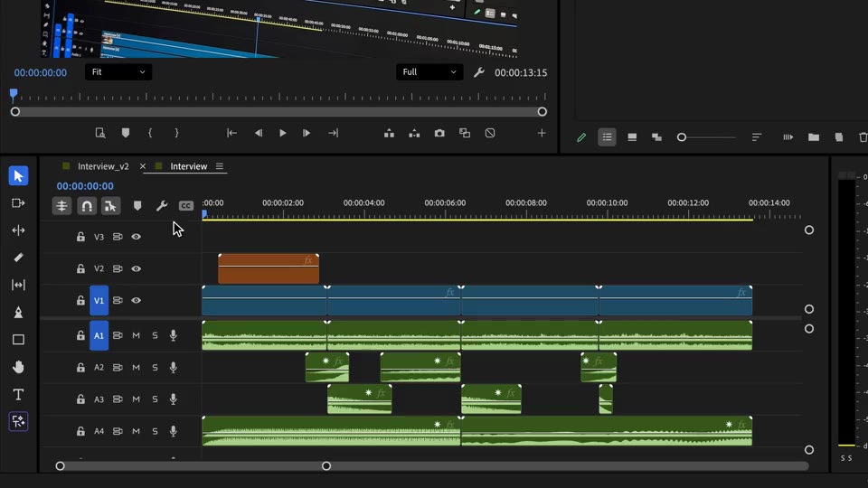This screenshot has height=488, width=868.
Task: Mark Out point brace
Action: (x=176, y=133)
